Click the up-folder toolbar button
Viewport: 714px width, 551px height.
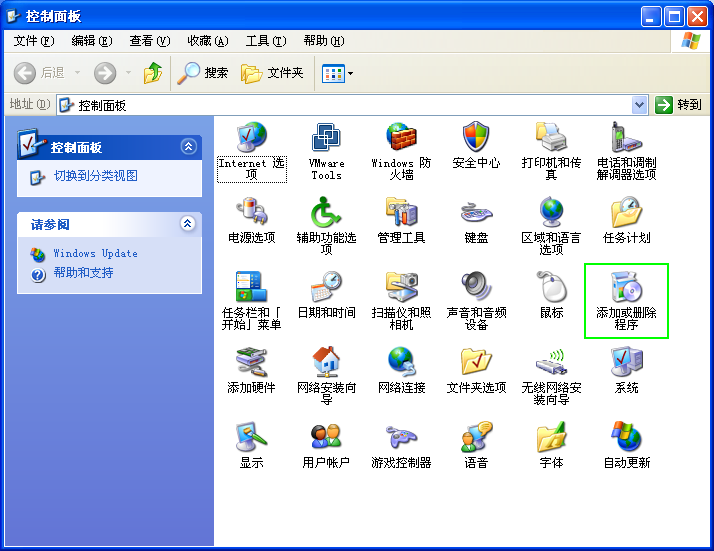click(x=153, y=73)
